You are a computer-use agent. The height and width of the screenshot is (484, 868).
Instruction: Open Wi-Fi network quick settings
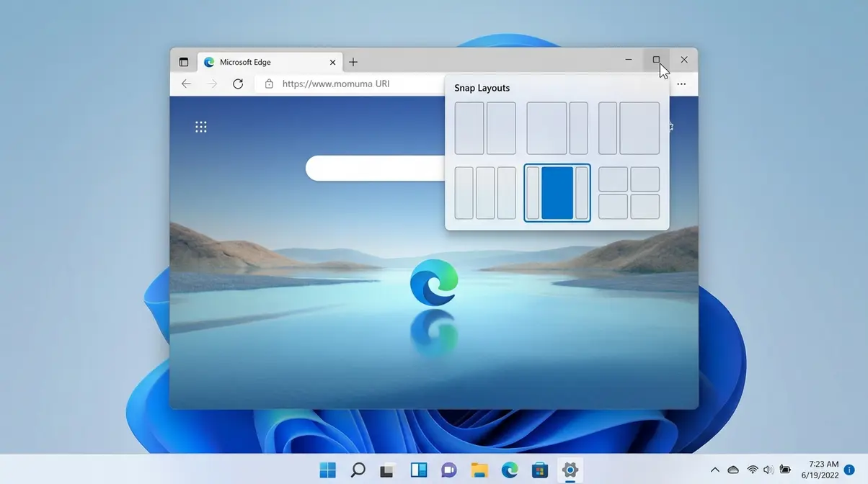753,470
